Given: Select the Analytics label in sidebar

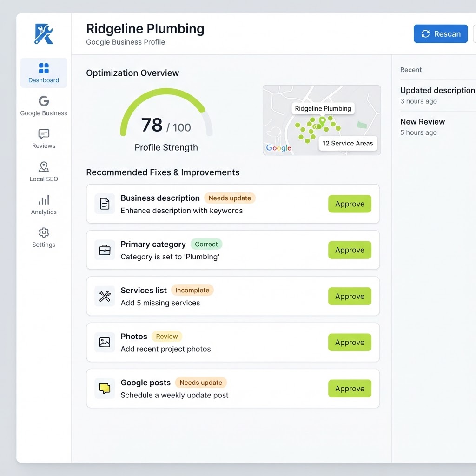Looking at the screenshot, I should point(44,212).
